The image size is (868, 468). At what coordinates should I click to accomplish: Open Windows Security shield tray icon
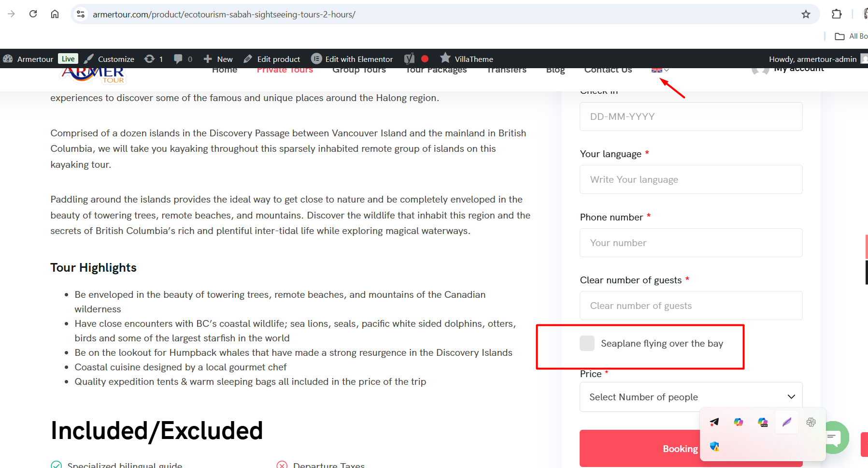pyautogui.click(x=714, y=446)
